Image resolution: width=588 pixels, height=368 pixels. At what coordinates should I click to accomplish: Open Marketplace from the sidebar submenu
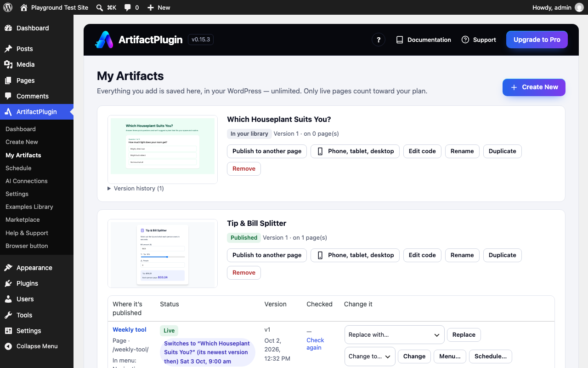(x=23, y=220)
